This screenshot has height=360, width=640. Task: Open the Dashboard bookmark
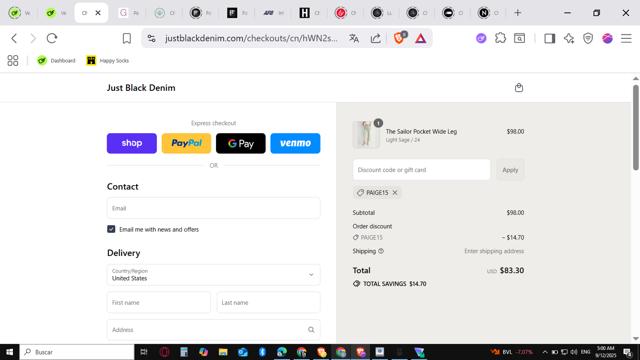point(56,60)
